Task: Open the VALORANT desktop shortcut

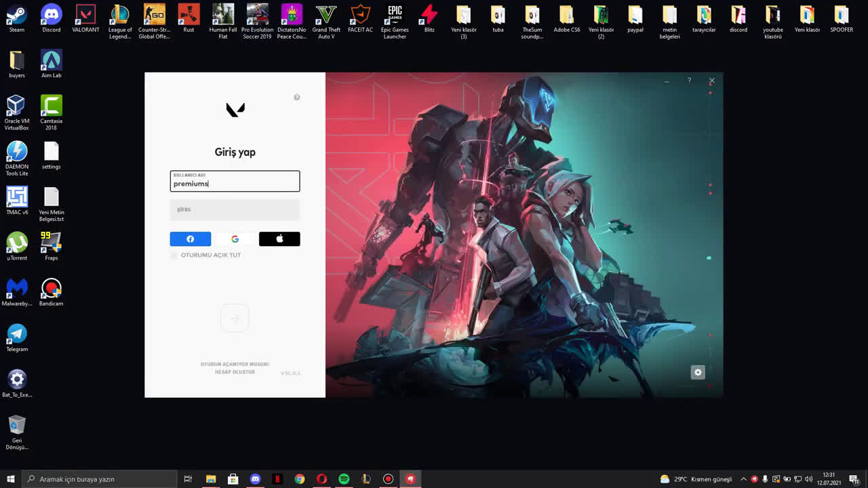Action: click(85, 19)
